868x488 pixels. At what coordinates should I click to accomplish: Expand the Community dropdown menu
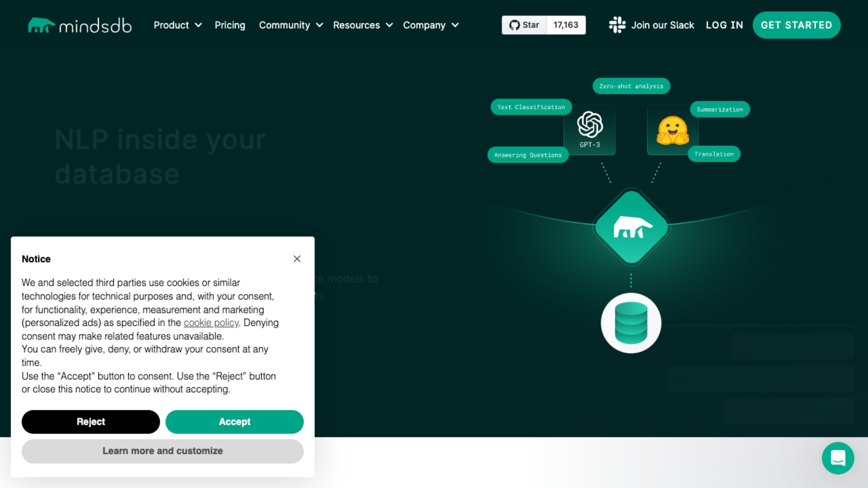click(x=291, y=25)
